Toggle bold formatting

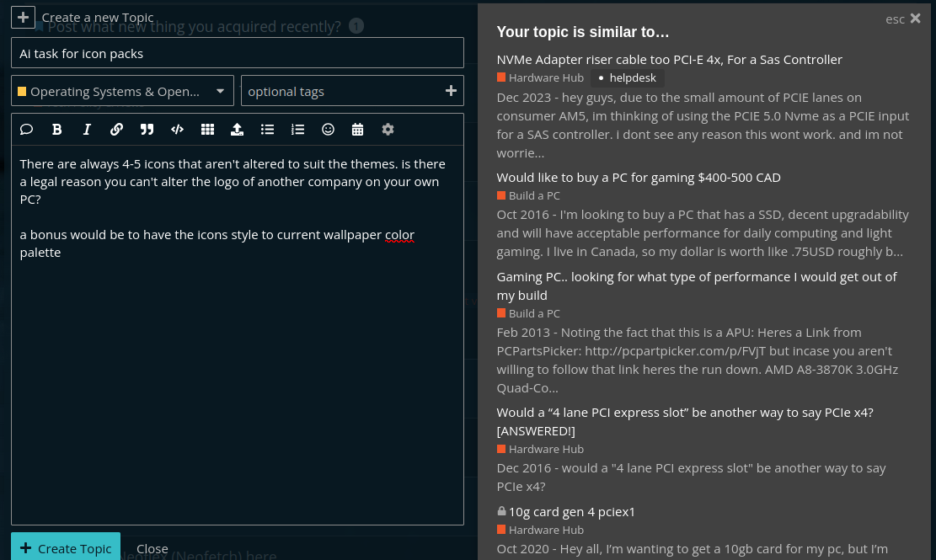56,129
